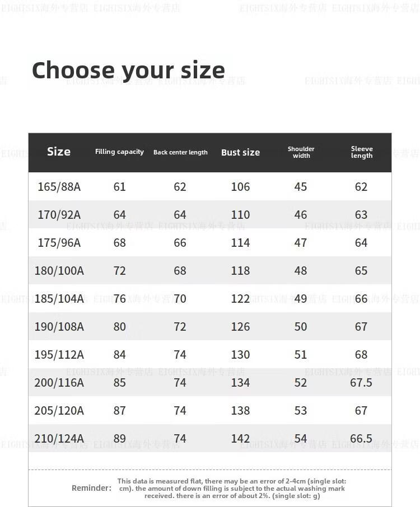Select the 200/116A size row label

59,382
